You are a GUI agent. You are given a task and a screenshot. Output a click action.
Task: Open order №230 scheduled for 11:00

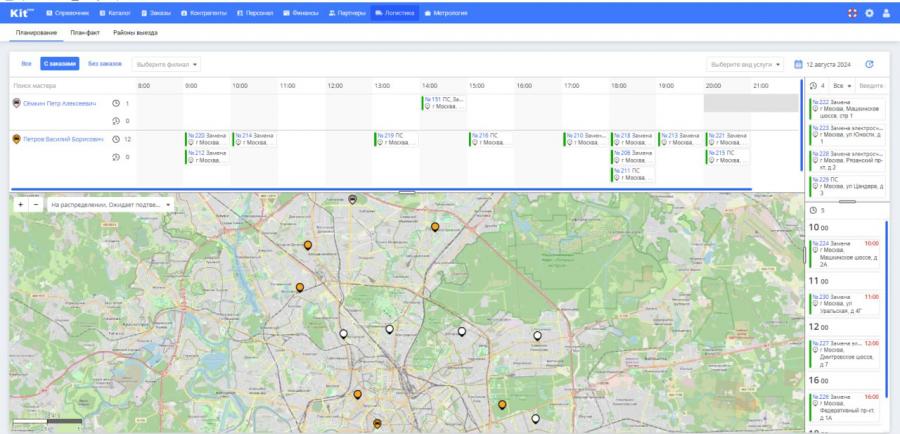844,304
